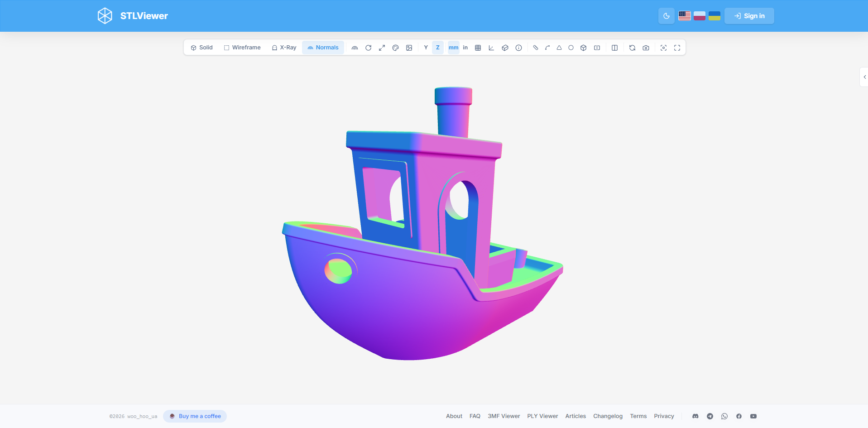Toggle dark mode moon button

666,16
